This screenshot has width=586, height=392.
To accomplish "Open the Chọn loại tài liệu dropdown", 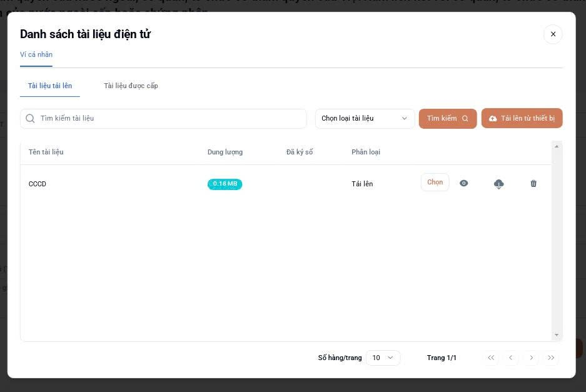I will [x=365, y=118].
